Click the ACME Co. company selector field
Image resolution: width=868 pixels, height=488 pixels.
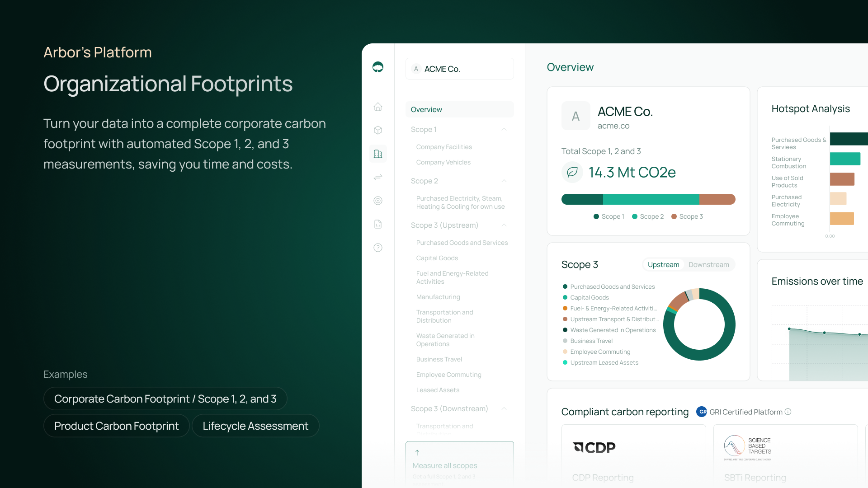(x=459, y=69)
